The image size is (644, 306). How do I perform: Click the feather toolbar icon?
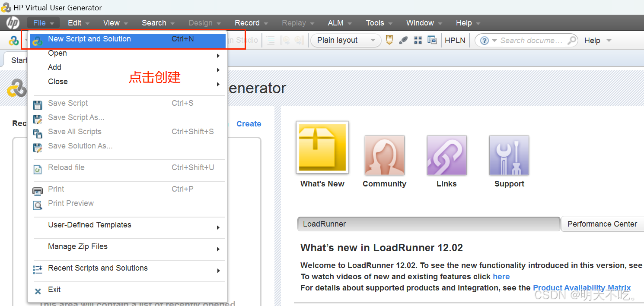403,40
